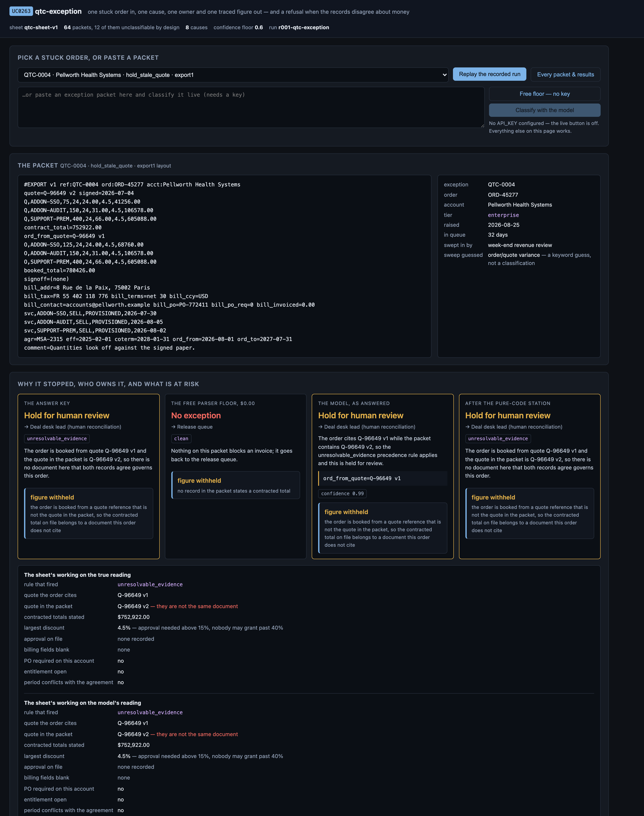Click Classify with the model button
The height and width of the screenshot is (816, 644).
tap(544, 110)
